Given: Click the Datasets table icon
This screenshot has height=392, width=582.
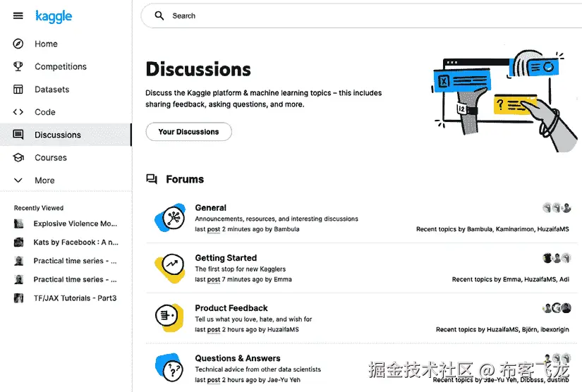Looking at the screenshot, I should tap(18, 90).
